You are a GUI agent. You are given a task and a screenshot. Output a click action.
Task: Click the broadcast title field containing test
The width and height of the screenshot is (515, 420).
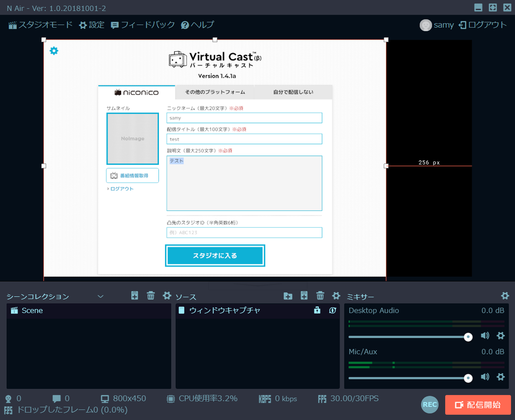coord(244,139)
